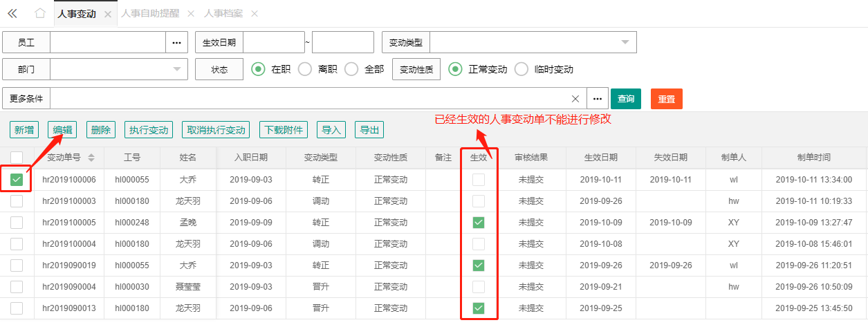
Task: Open more conditions ellipsis button
Action: pos(598,99)
